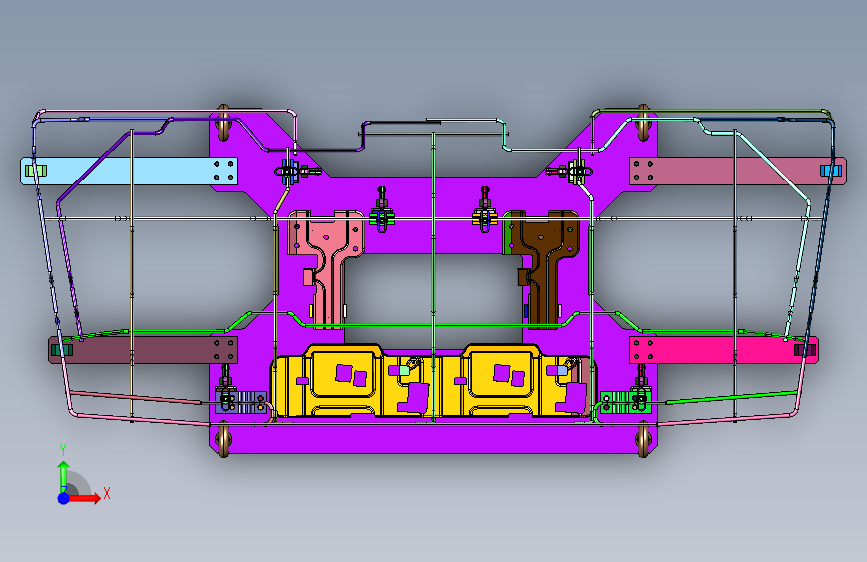Screen dimensions: 867x562
Task: Select the brass lifting ring at bottom right
Action: pos(643,439)
